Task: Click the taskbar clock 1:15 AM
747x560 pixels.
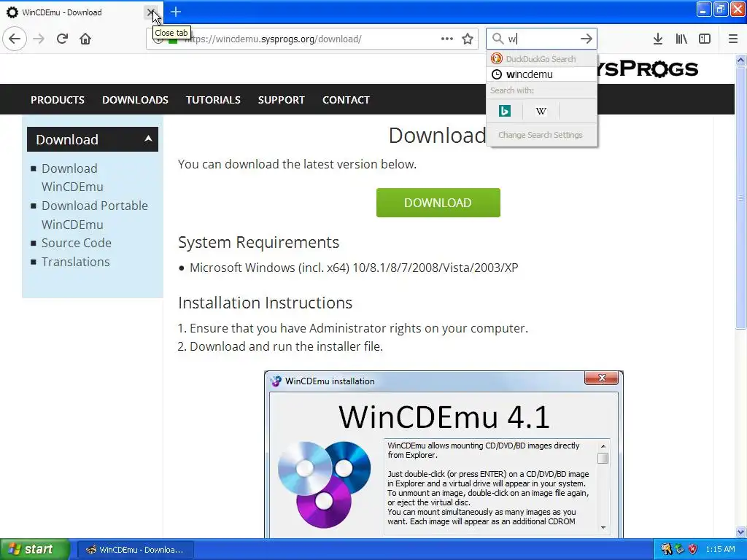Action: pyautogui.click(x=720, y=550)
